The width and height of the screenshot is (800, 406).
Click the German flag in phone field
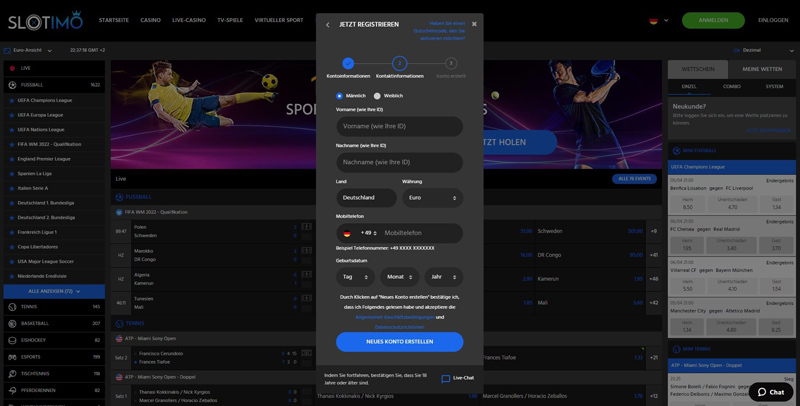click(347, 233)
